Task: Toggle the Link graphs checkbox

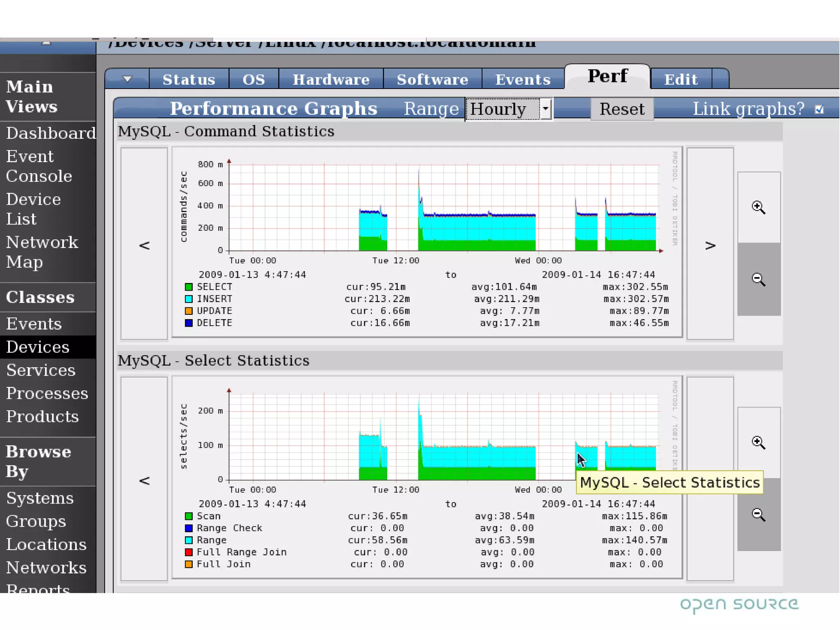Action: (x=819, y=110)
